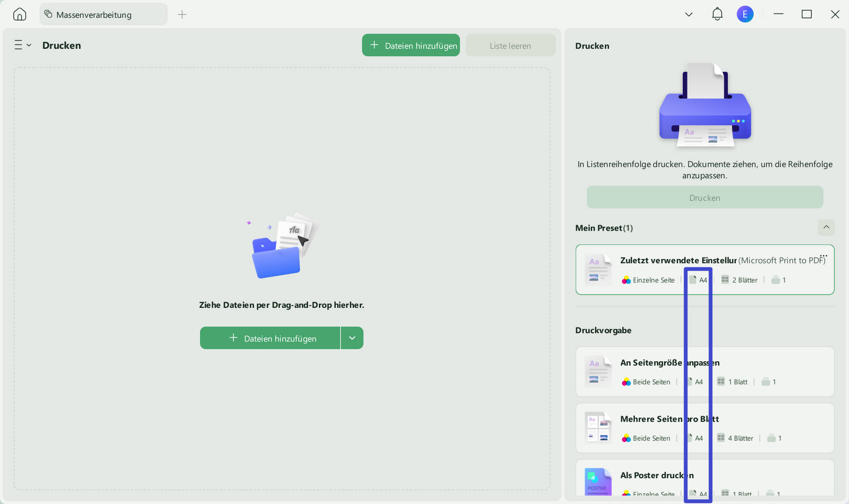Open a new tab with plus icon
Image resolution: width=849 pixels, height=504 pixels.
[182, 15]
